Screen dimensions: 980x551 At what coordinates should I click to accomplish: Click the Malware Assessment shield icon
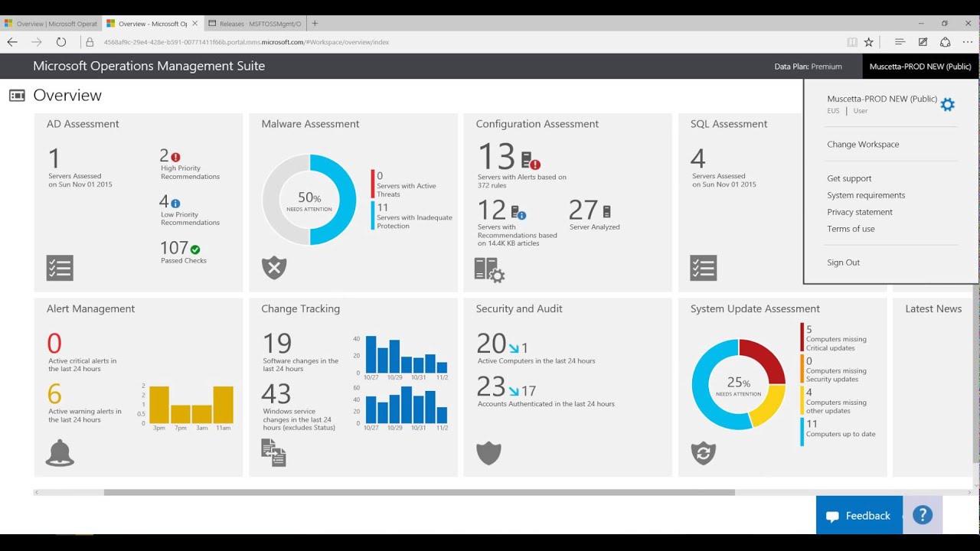click(x=274, y=268)
